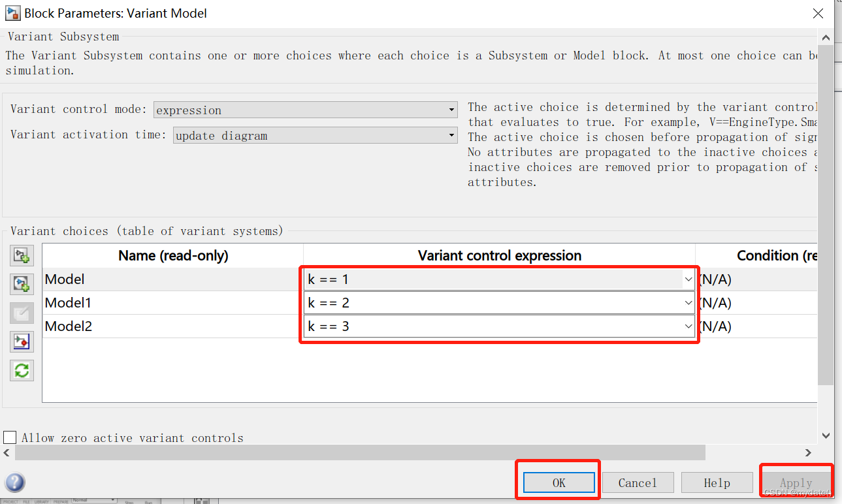Click the Simulink block icon in title bar
Viewport: 842px width, 504px height.
coord(12,13)
